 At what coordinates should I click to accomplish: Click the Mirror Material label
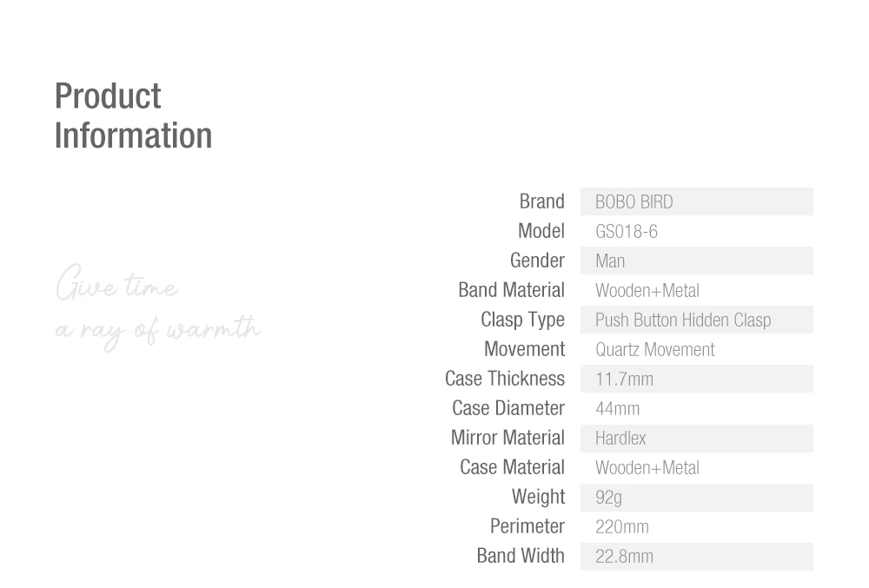507,438
